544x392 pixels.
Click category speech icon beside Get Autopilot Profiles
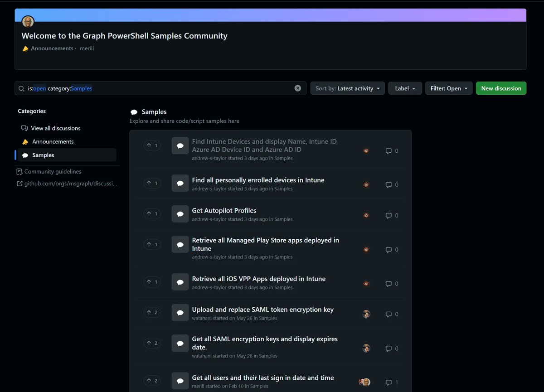[x=180, y=214]
